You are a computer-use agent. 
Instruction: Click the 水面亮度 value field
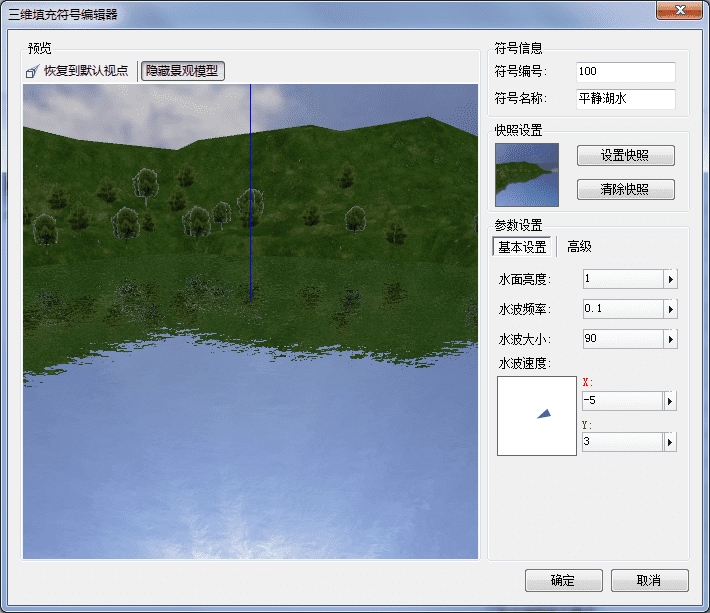pyautogui.click(x=623, y=279)
